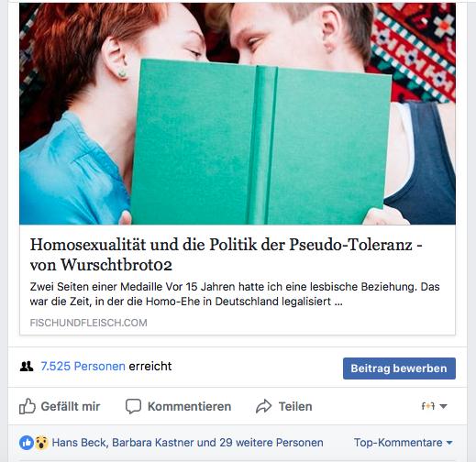Click the FISCHUNDFLEISCH.COM source label
This screenshot has width=476, height=462.
click(x=88, y=323)
